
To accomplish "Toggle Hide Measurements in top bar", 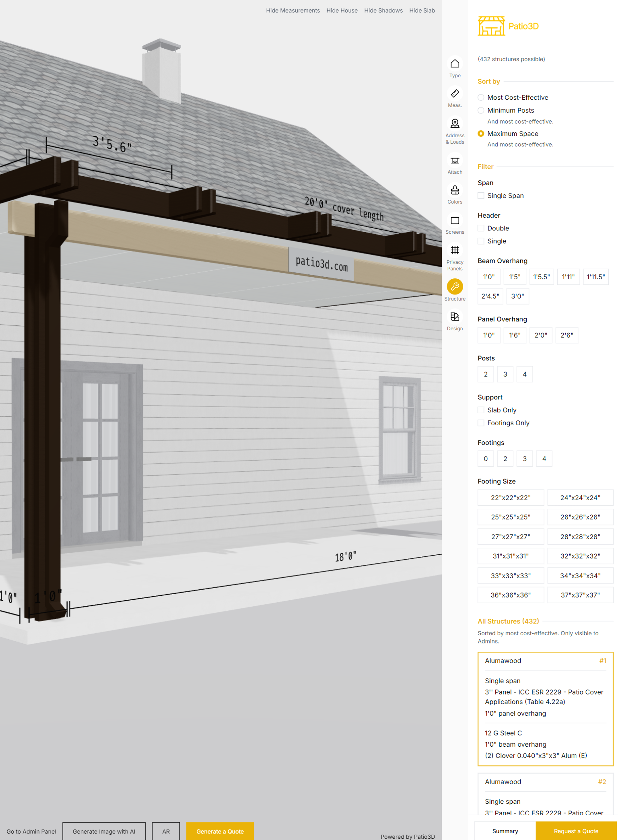I will click(x=293, y=10).
